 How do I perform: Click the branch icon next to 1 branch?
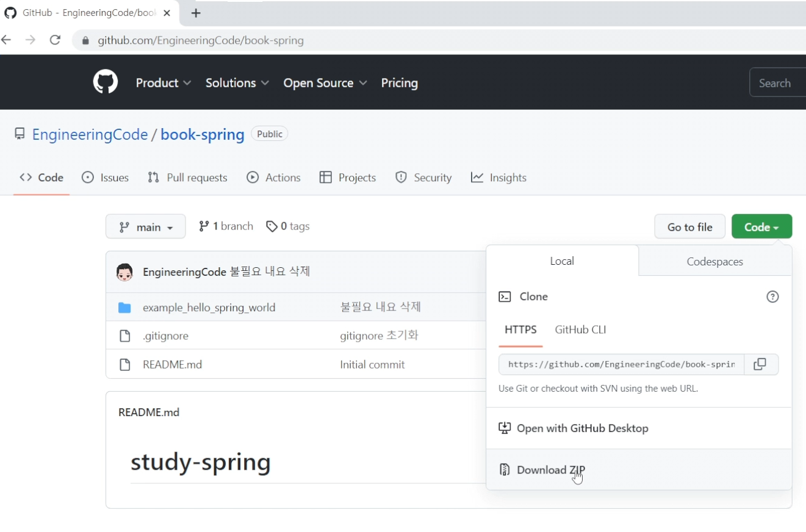204,226
